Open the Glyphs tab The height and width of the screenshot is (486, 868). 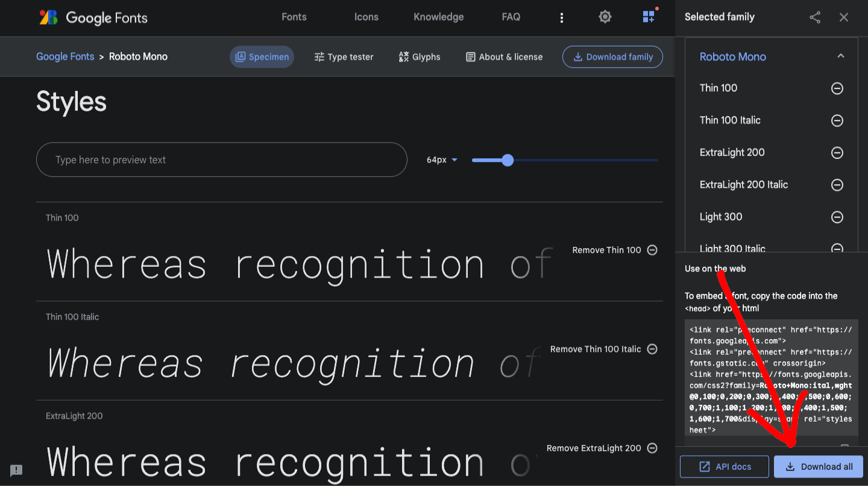(x=420, y=57)
